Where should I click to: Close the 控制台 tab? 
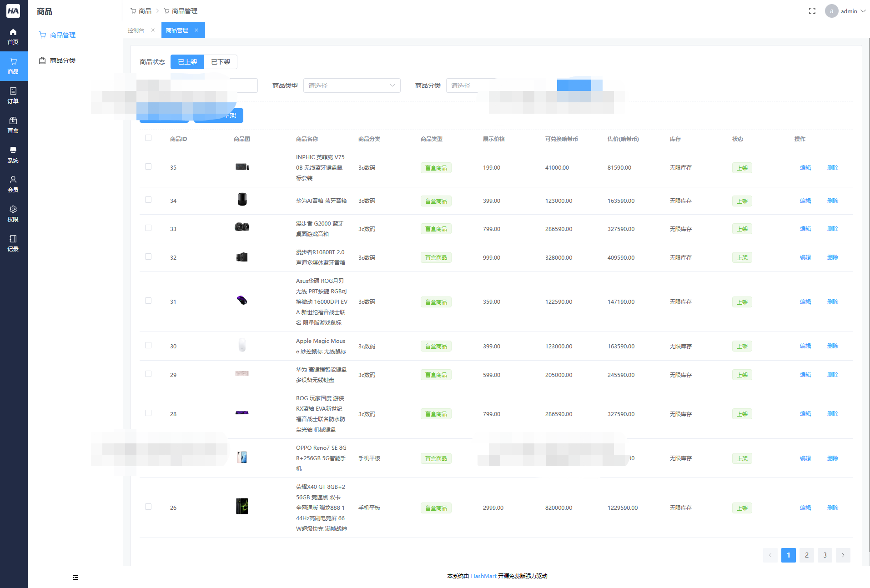click(153, 30)
